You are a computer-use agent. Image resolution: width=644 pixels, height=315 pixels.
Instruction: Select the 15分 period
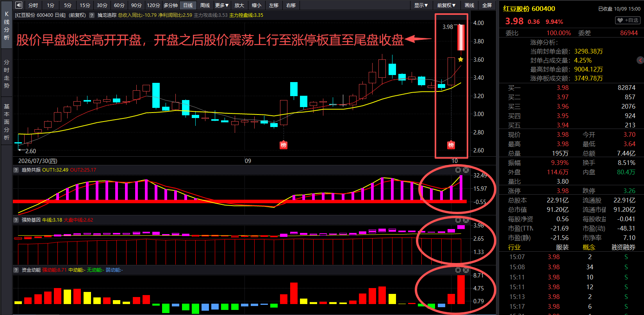(x=85, y=5)
